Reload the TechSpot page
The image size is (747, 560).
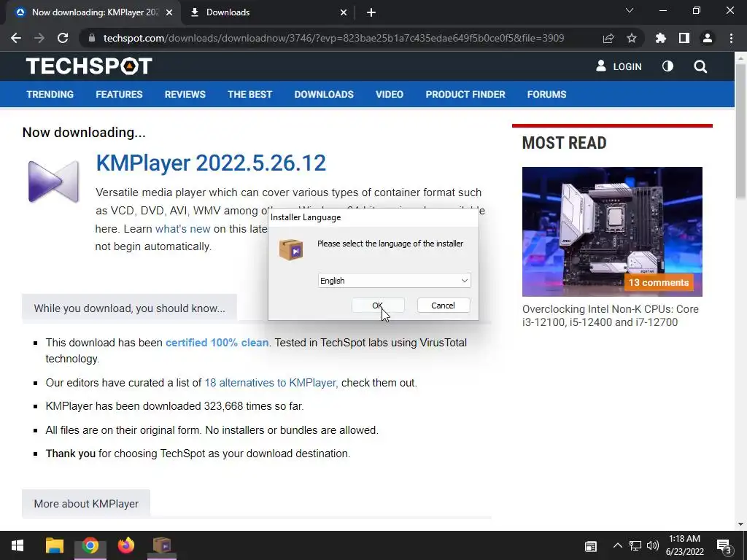63,38
